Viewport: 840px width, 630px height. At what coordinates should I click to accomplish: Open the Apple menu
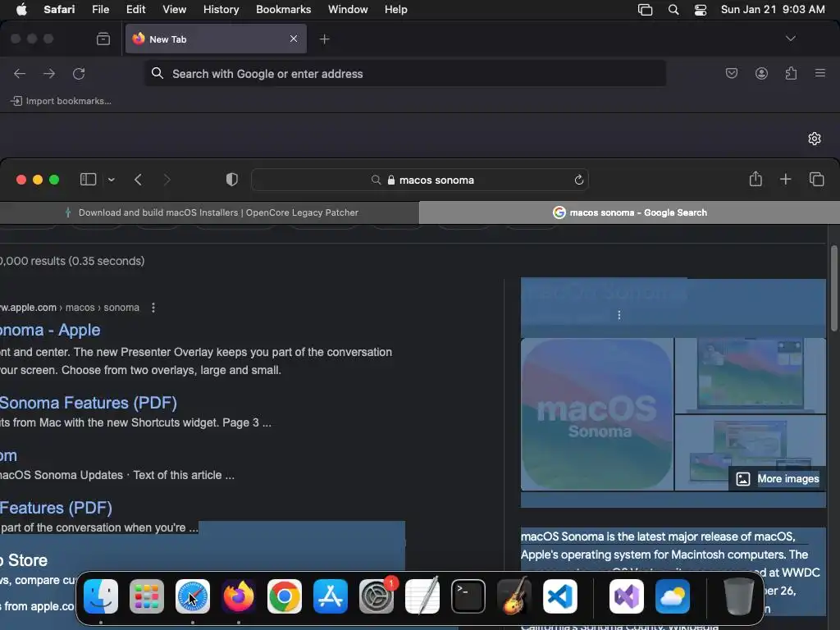click(x=21, y=10)
